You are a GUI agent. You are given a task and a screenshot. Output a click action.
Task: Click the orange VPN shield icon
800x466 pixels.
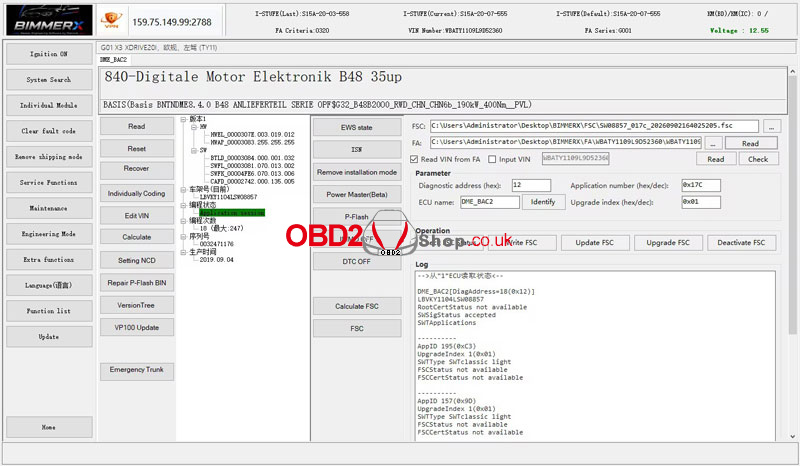[x=111, y=20]
